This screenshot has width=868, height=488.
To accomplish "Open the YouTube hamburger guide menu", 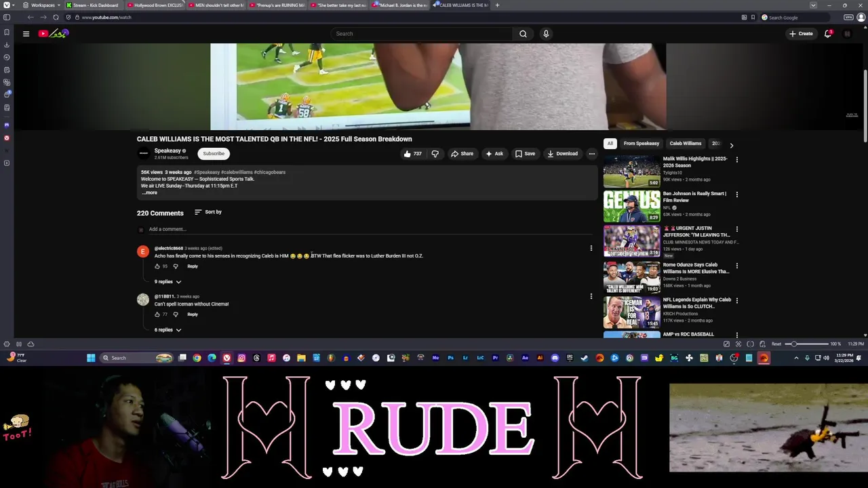I will (x=26, y=33).
